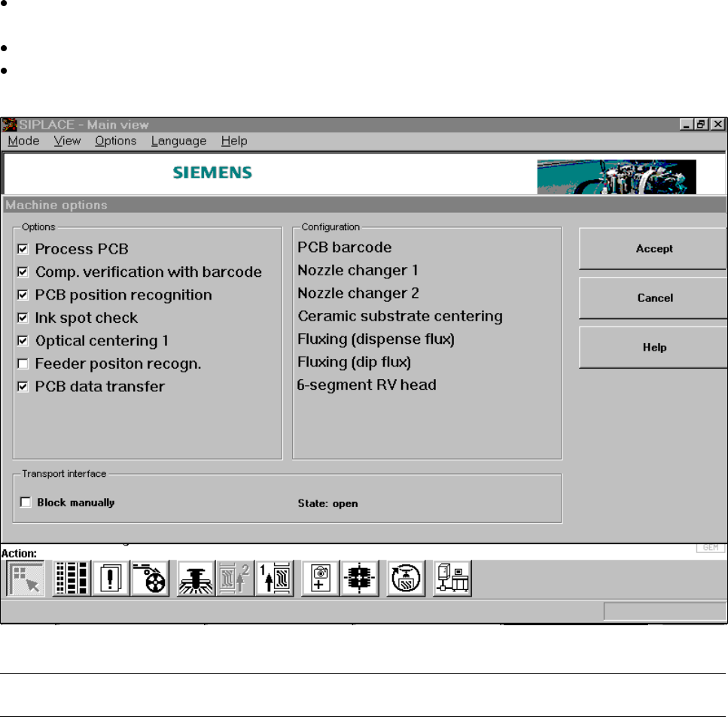Image resolution: width=728 pixels, height=717 pixels.
Task: Uncheck Optical centering 1
Action: coord(23,341)
